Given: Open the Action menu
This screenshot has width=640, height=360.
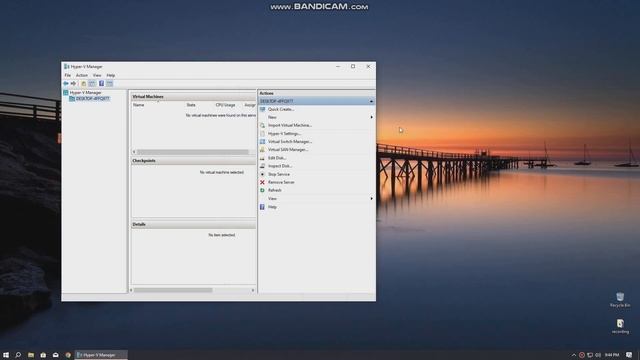Looking at the screenshot, I should point(82,76).
